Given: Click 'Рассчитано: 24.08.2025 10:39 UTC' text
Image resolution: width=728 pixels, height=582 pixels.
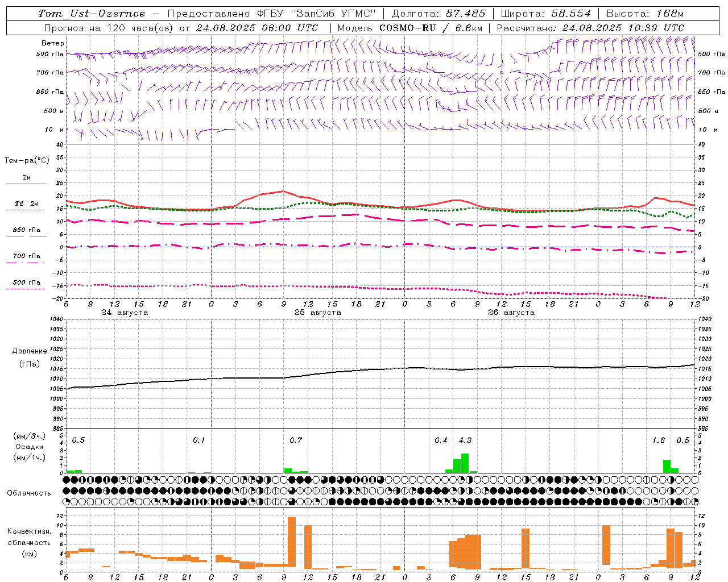Looking at the screenshot, I should [x=590, y=28].
